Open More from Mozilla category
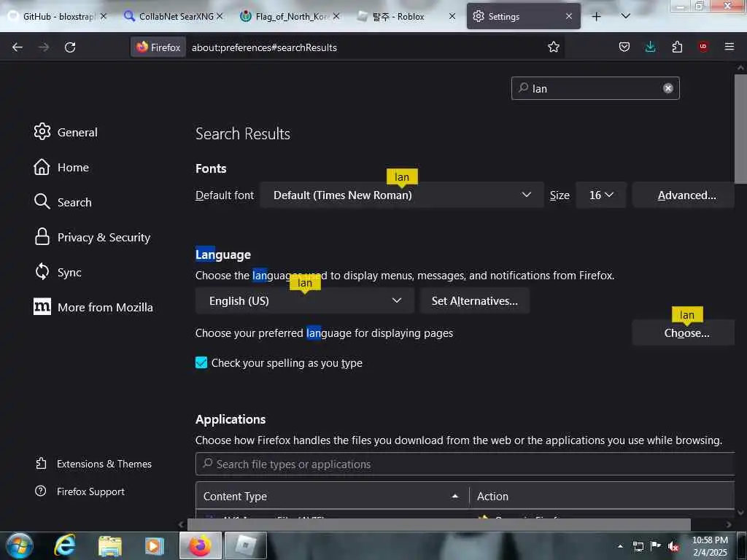This screenshot has width=747, height=560. click(93, 308)
